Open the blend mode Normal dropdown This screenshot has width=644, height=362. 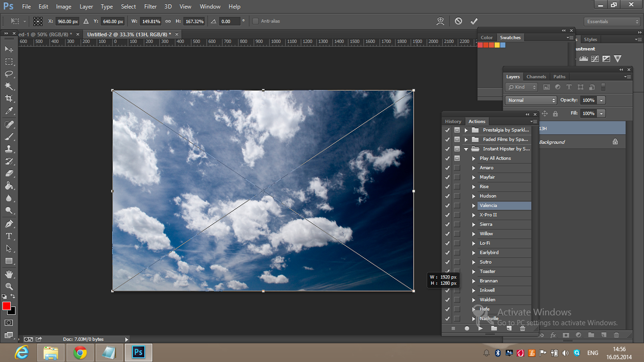coord(531,100)
